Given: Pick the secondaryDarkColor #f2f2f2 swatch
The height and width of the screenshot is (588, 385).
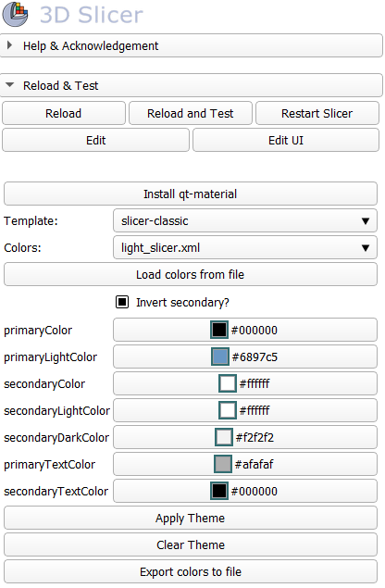Looking at the screenshot, I should 224,437.
